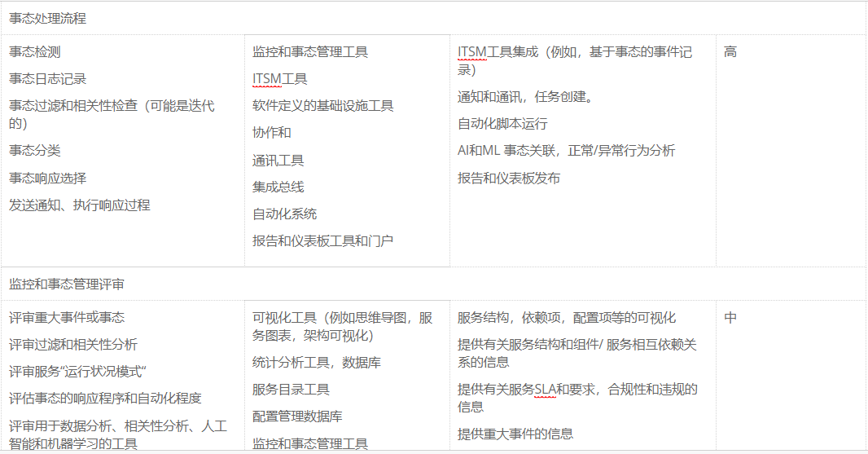Click the 中 automation level cell
Image resolution: width=868 pixels, height=454 pixels.
pyautogui.click(x=730, y=318)
